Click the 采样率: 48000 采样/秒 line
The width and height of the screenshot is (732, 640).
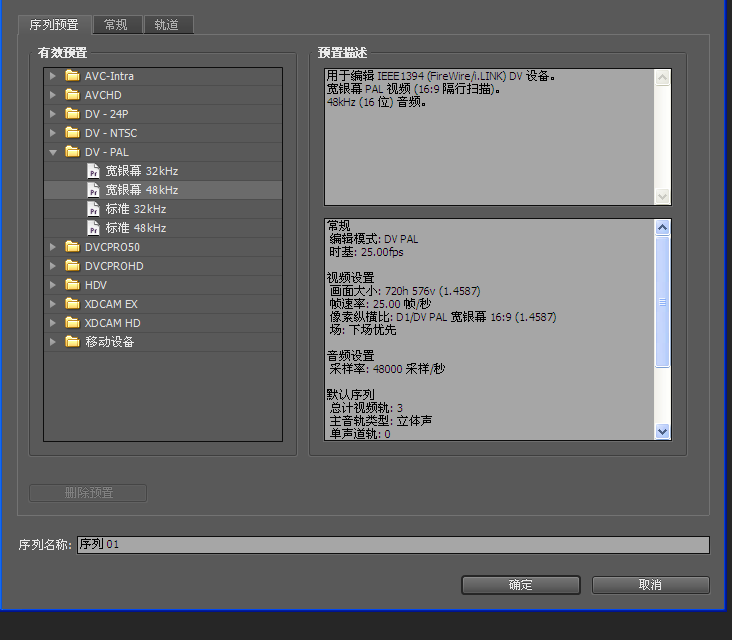pos(387,369)
